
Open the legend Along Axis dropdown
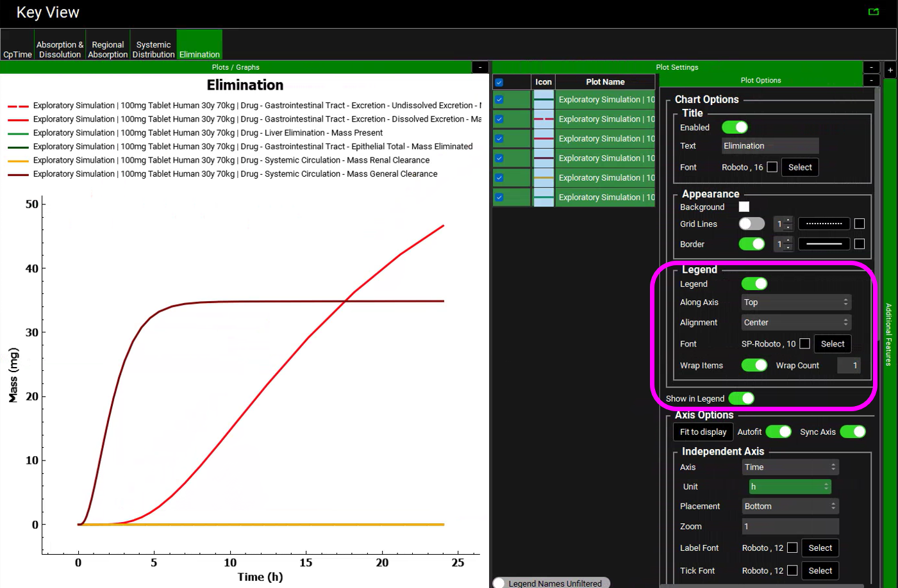(795, 302)
